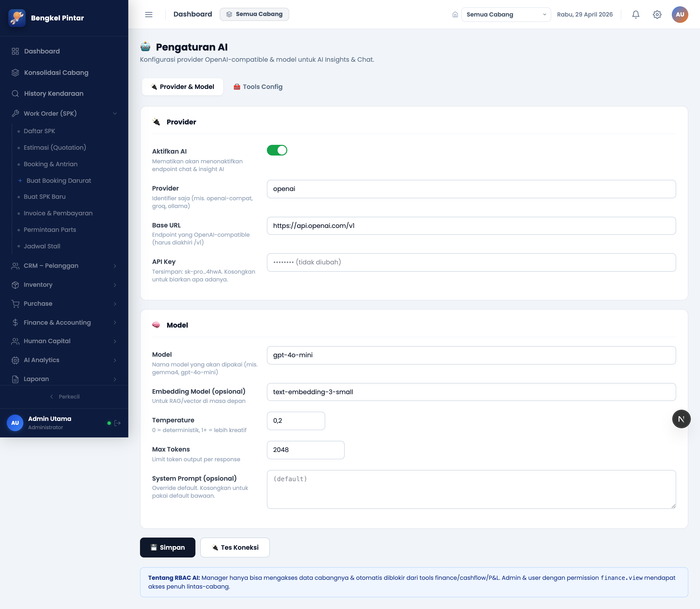Click the Bengkel Pintar logo icon

click(x=17, y=18)
